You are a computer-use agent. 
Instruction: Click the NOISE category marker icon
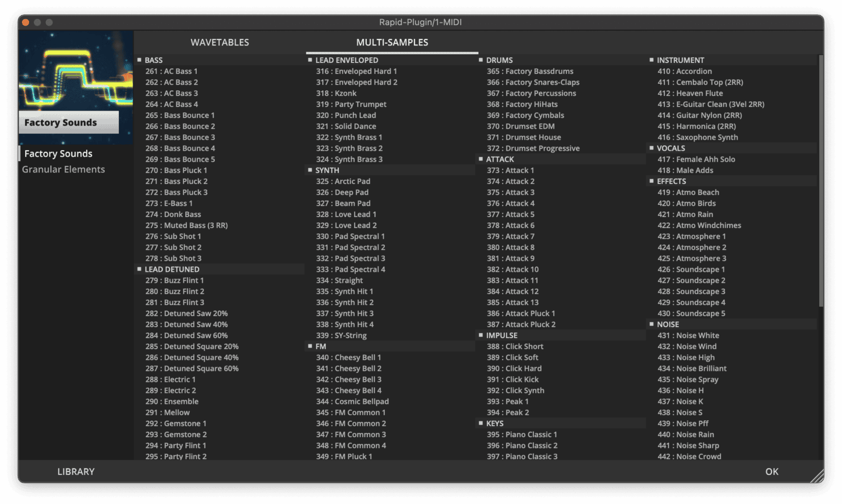coord(653,324)
